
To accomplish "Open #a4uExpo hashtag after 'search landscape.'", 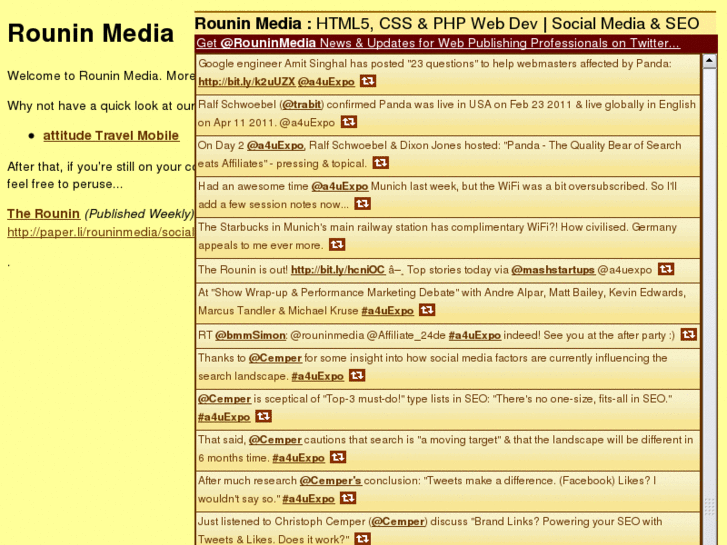I will 318,376.
